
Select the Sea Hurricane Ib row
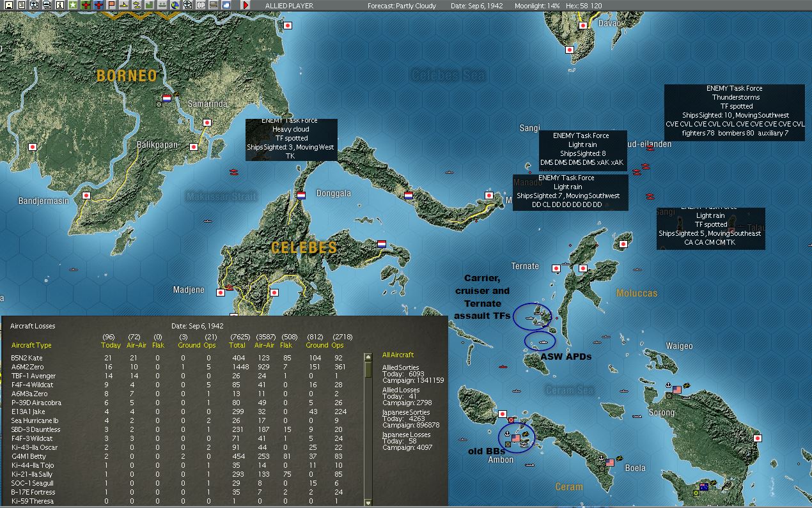click(185, 420)
